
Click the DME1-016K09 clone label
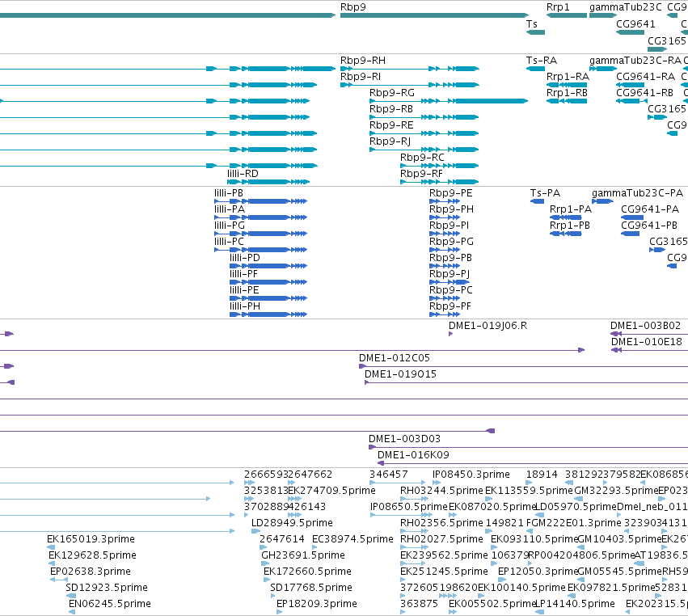(413, 455)
